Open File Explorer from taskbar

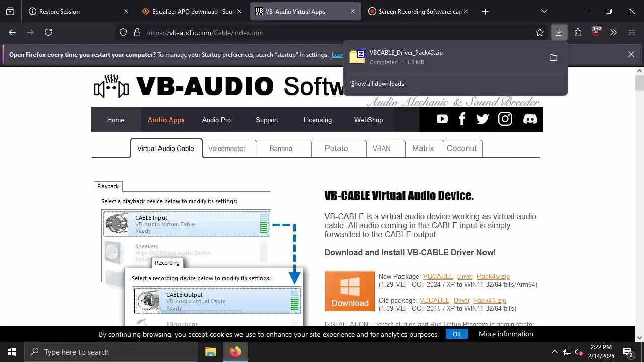210,352
